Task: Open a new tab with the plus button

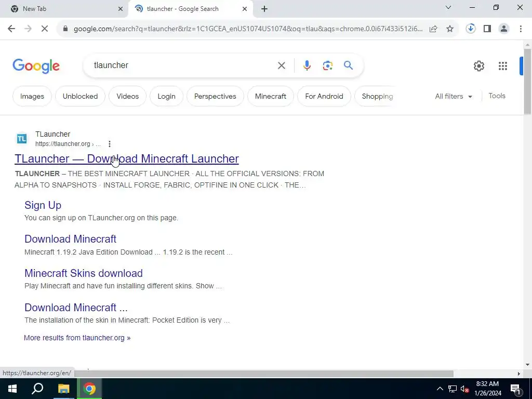Action: pyautogui.click(x=264, y=9)
